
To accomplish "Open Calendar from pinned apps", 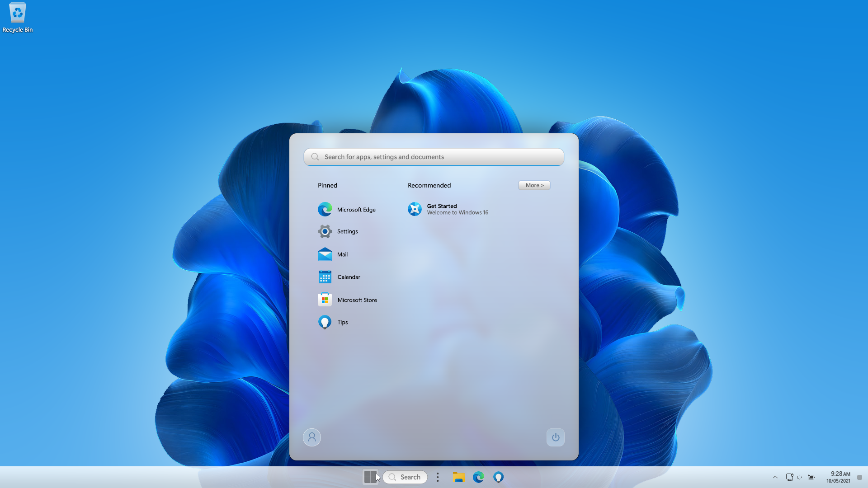I will point(339,277).
